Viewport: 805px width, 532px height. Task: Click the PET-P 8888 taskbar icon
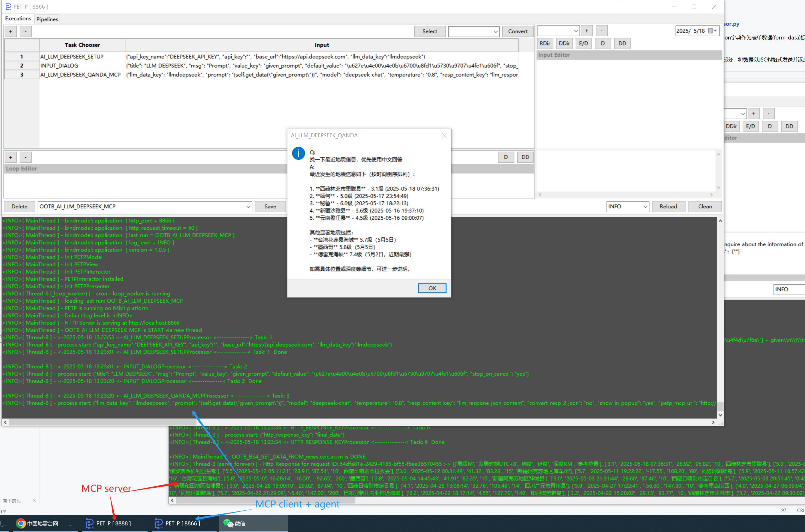109,523
